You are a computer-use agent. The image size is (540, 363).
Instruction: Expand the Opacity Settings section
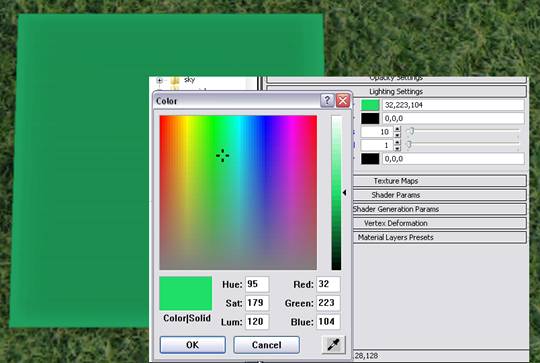click(x=396, y=80)
